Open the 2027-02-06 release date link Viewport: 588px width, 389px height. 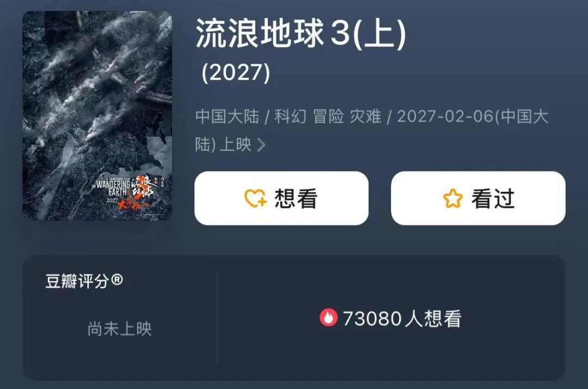445,116
